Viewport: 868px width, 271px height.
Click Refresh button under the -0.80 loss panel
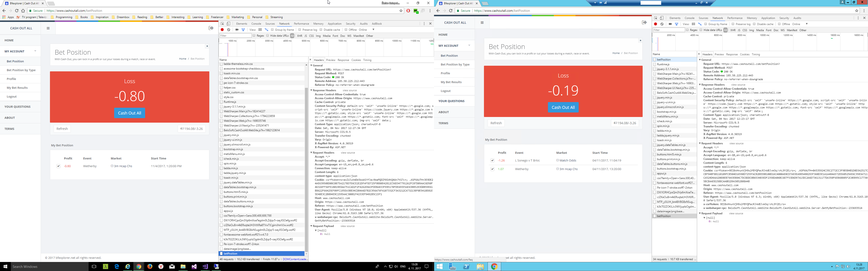pos(62,128)
